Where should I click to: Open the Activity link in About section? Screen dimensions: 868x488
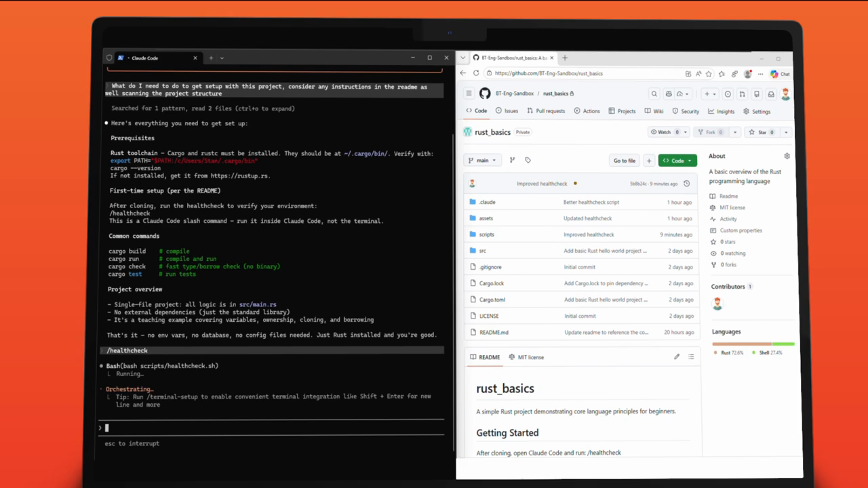pos(728,219)
